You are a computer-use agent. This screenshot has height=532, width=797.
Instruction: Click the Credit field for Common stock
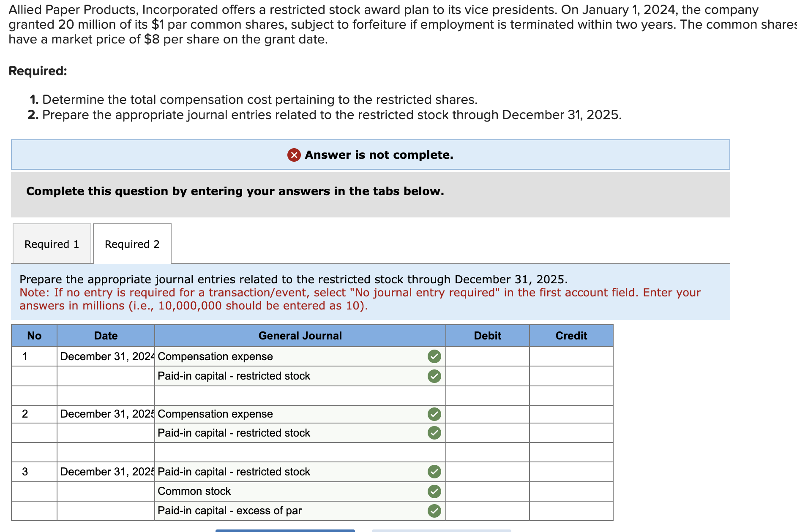click(x=571, y=491)
